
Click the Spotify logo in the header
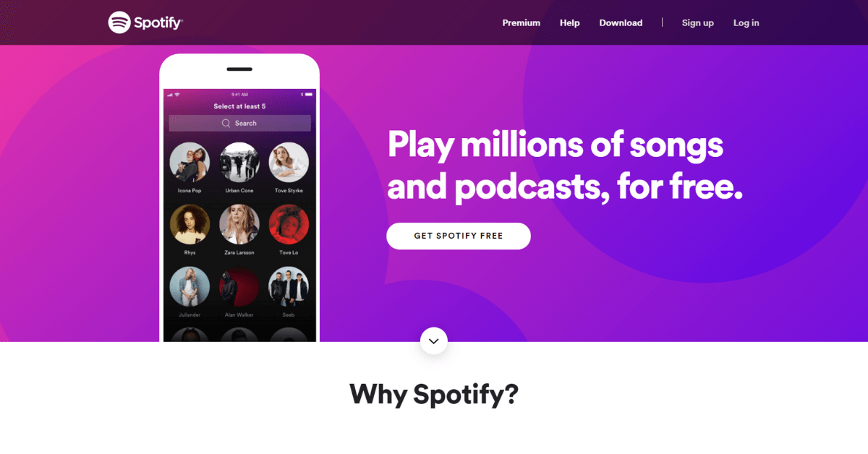[145, 22]
